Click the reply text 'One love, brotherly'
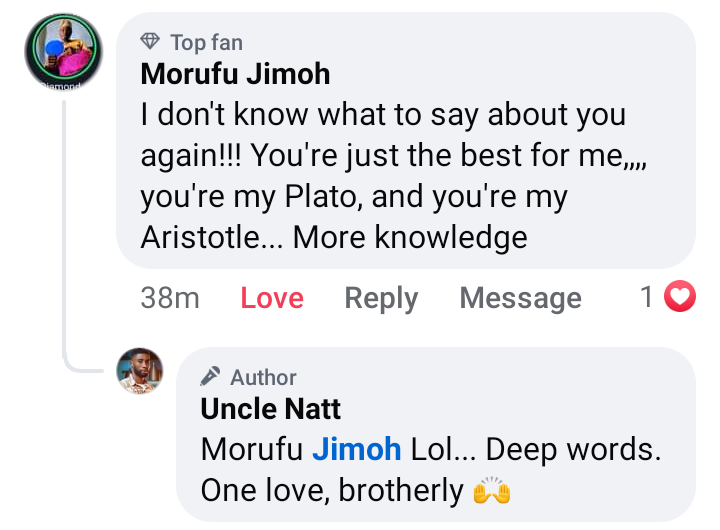This screenshot has height=530, width=720. click(332, 491)
